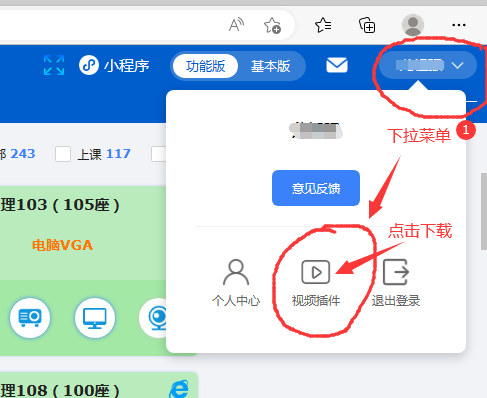Choose 退出登录 to log out
Viewport: 487px width, 398px height.
click(396, 283)
